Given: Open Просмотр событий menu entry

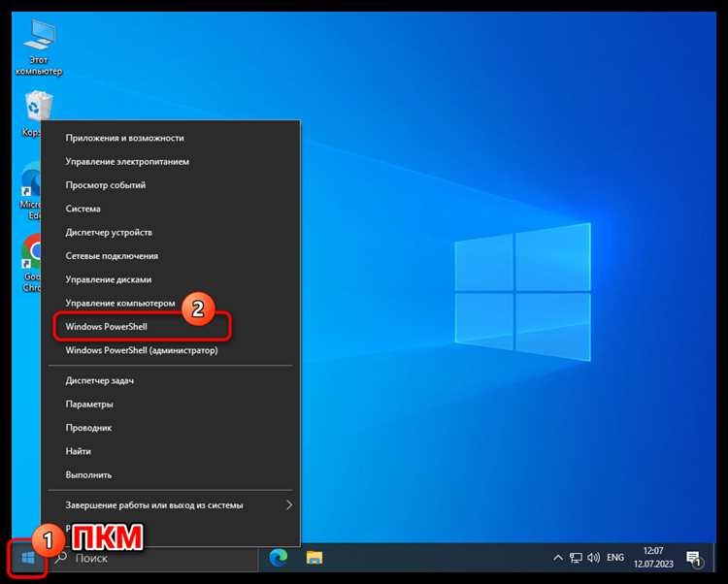Looking at the screenshot, I should [171, 185].
